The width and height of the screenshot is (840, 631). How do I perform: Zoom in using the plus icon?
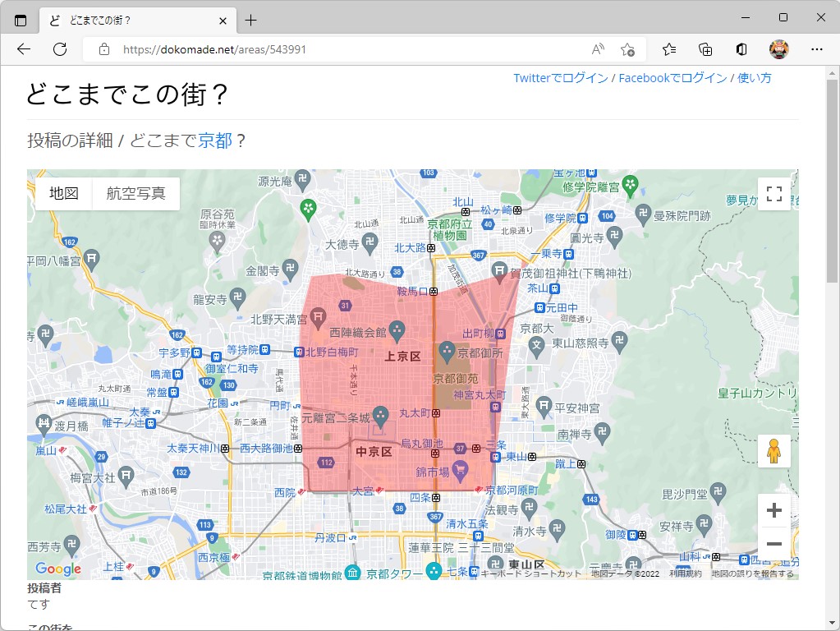pos(773,509)
